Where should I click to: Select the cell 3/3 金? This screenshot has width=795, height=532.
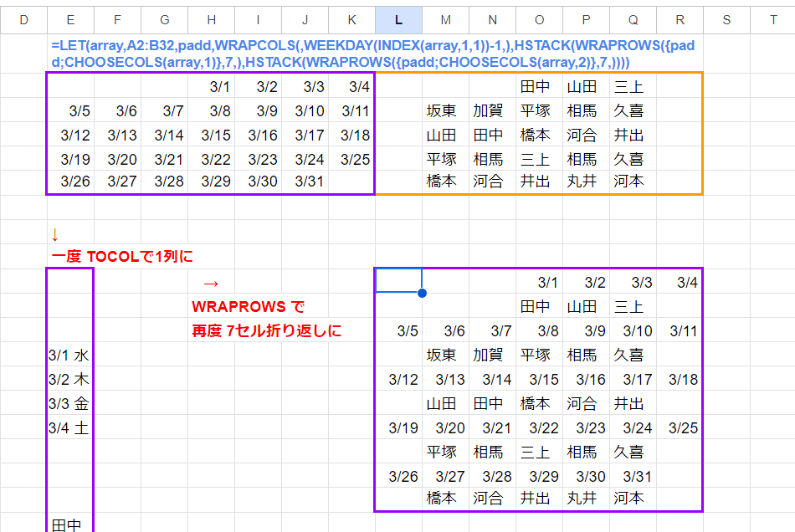70,404
